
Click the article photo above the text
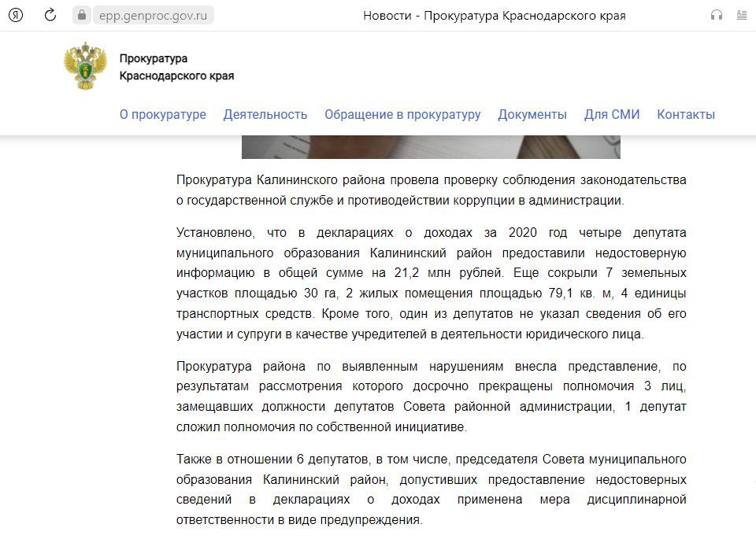pos(431,147)
